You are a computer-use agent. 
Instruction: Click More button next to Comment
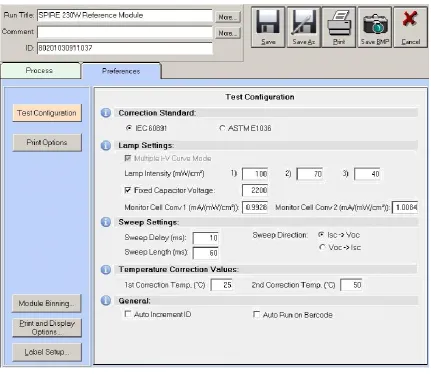pos(228,33)
